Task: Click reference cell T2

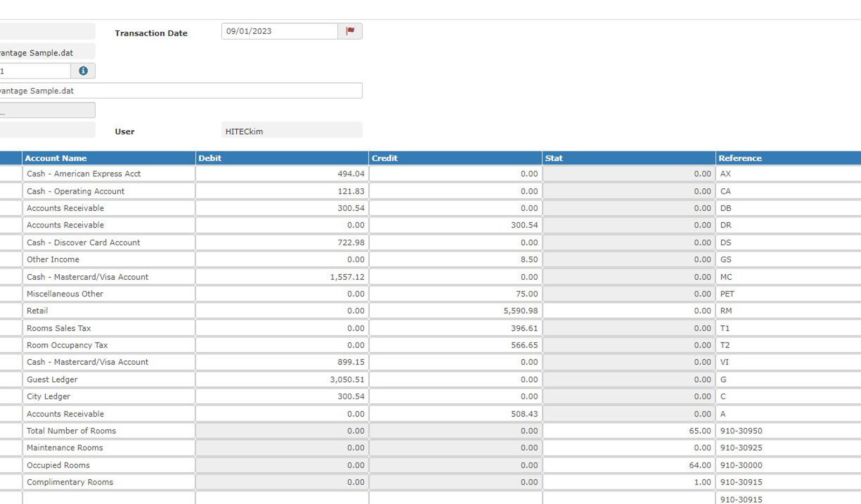Action: pos(788,345)
